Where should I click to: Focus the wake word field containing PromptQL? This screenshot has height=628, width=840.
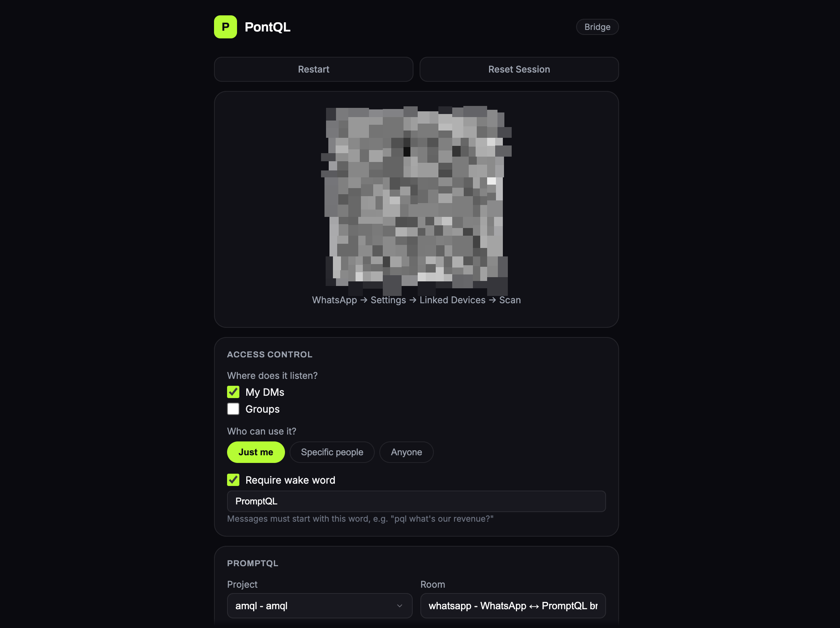[x=417, y=501]
